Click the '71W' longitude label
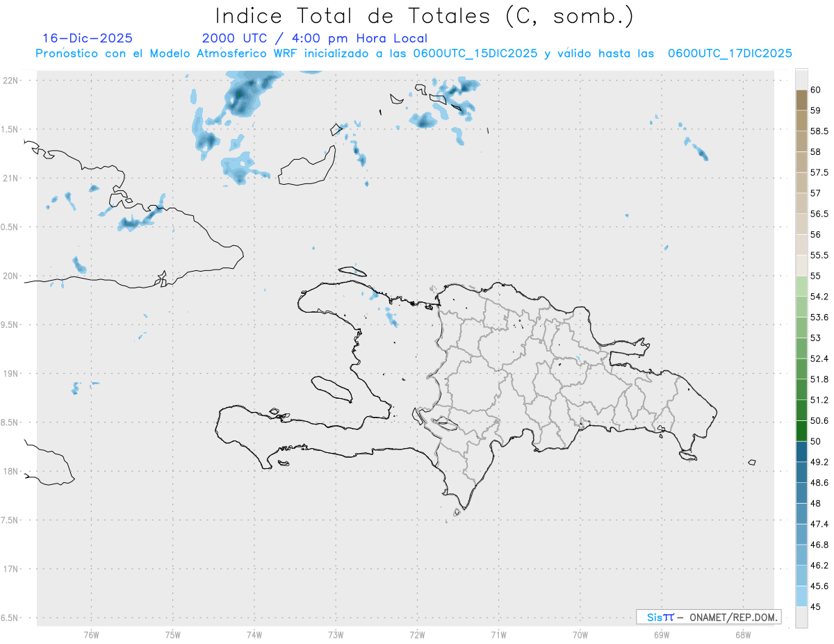 (498, 634)
